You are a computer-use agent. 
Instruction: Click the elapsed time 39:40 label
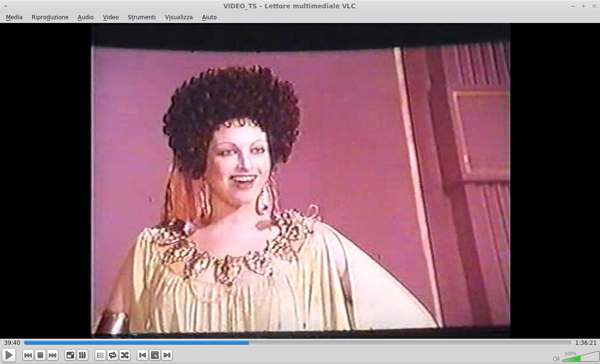12,343
